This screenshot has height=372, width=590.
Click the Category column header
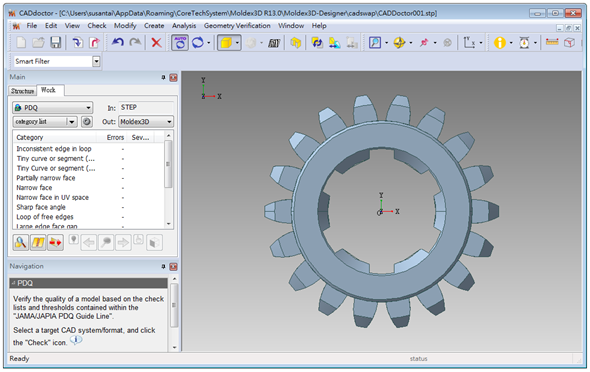(x=55, y=137)
